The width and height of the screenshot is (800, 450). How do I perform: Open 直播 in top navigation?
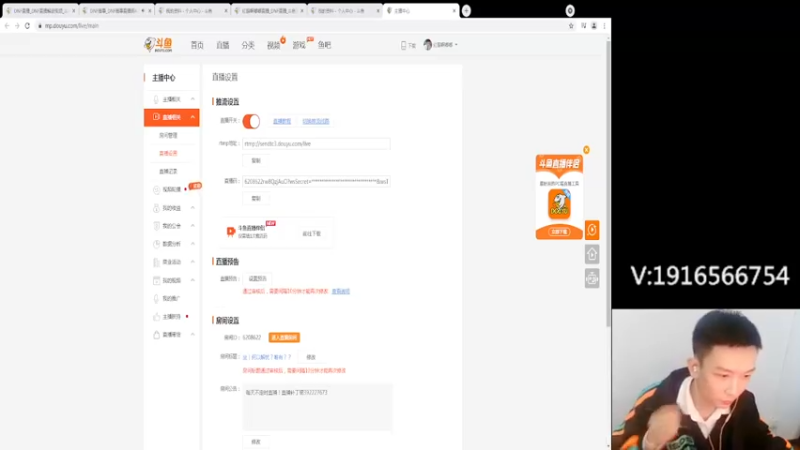tap(222, 45)
